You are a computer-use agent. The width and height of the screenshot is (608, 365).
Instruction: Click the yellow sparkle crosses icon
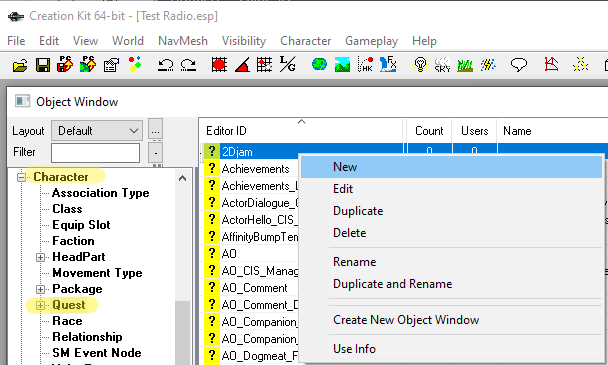pos(580,64)
